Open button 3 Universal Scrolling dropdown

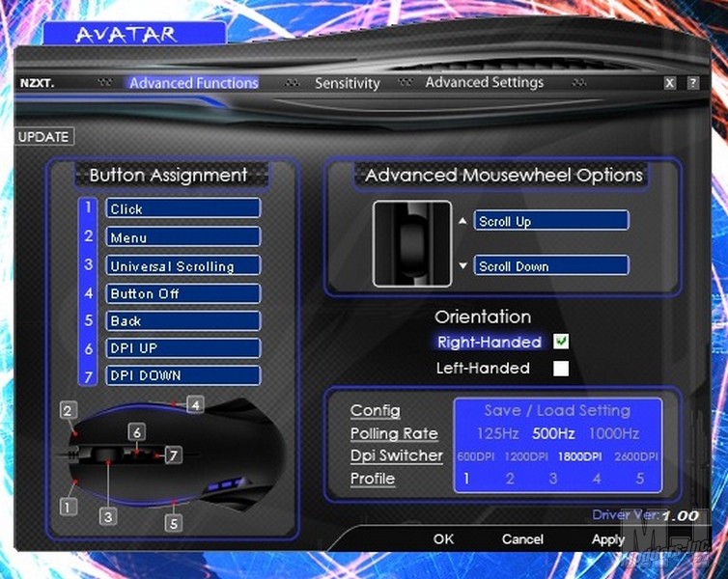point(182,265)
